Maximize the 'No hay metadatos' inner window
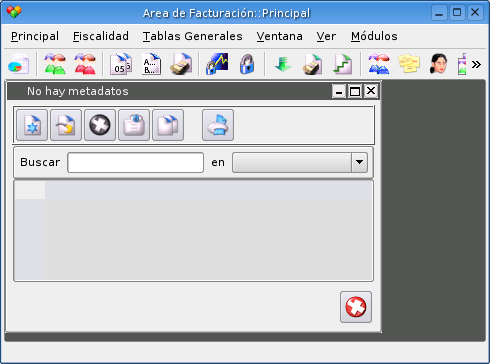 [355, 91]
